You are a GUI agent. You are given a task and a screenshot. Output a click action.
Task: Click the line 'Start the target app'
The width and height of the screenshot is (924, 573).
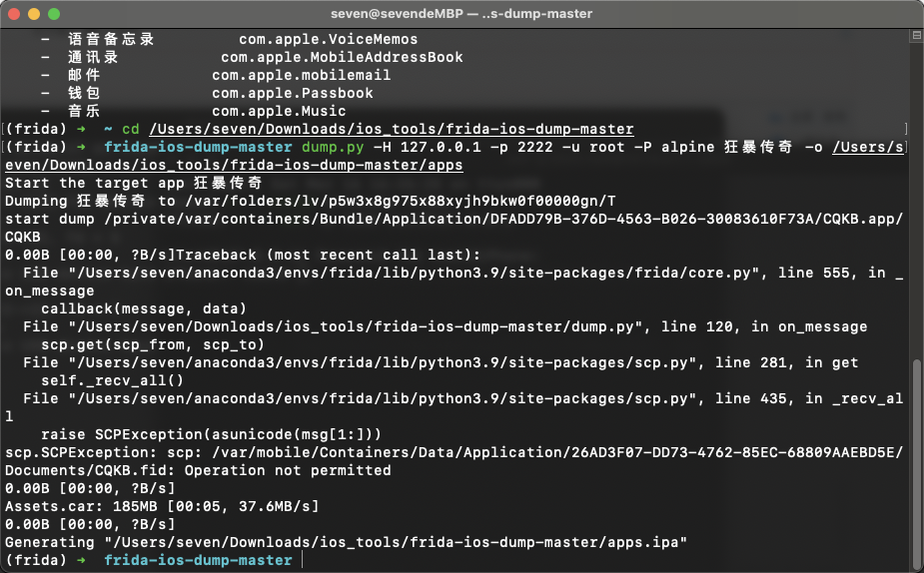click(133, 183)
